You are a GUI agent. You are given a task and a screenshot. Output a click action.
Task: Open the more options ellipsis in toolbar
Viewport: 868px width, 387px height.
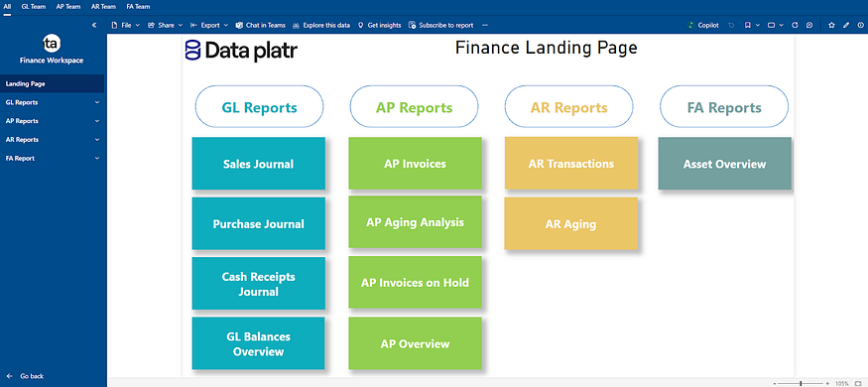[485, 25]
